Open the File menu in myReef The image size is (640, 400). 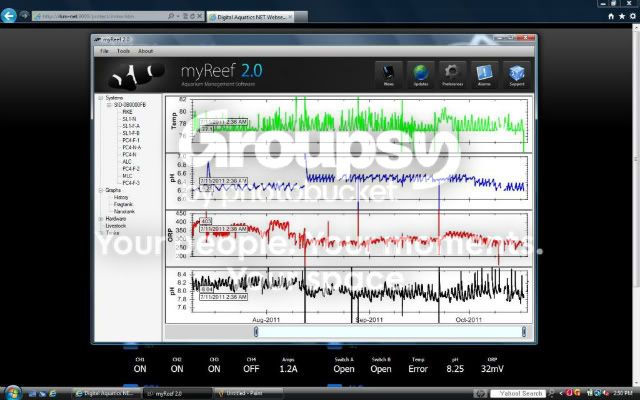(x=104, y=51)
